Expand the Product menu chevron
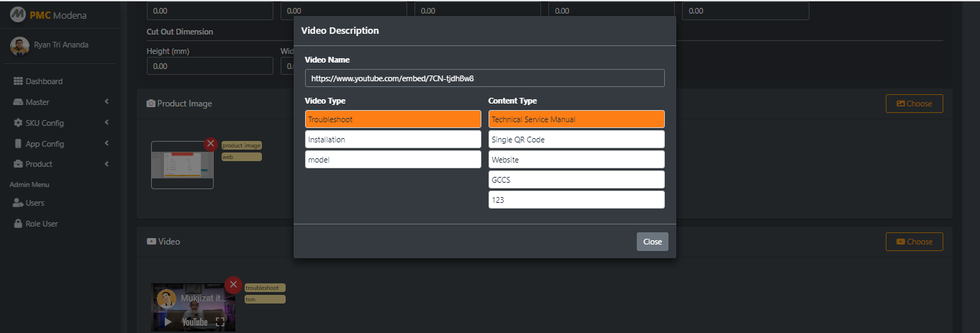Image resolution: width=980 pixels, height=333 pixels. pyautogui.click(x=106, y=164)
